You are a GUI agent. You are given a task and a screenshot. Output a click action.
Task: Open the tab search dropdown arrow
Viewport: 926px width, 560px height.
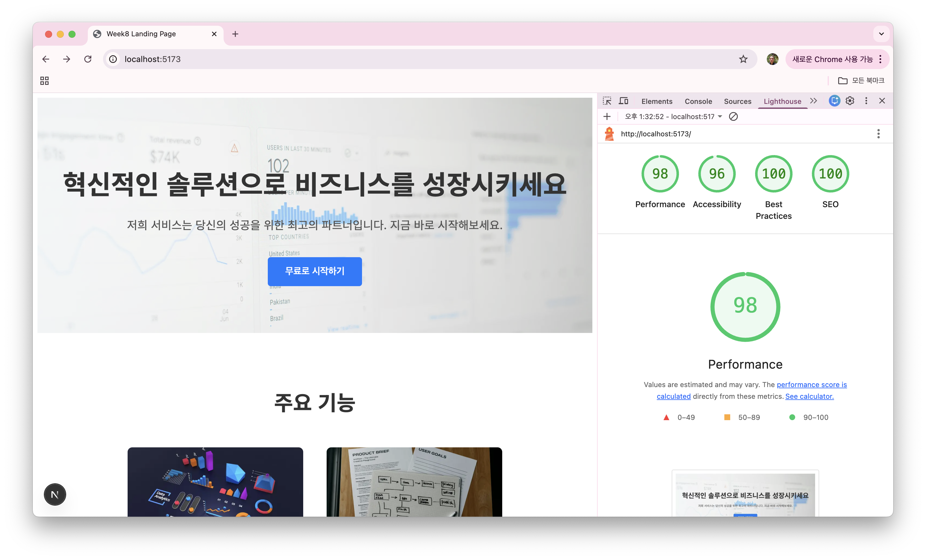click(881, 34)
